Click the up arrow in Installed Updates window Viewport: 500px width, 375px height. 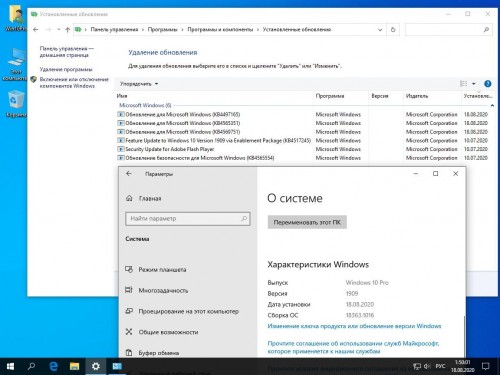point(68,30)
